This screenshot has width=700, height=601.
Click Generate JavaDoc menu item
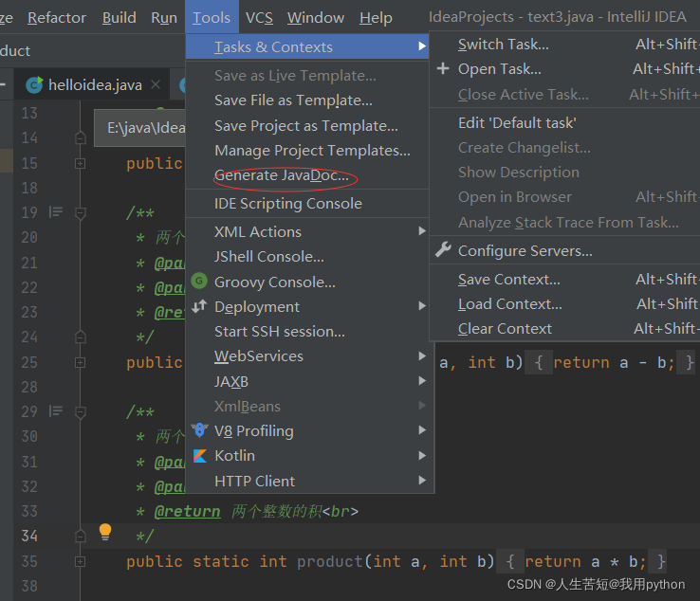tap(307, 175)
